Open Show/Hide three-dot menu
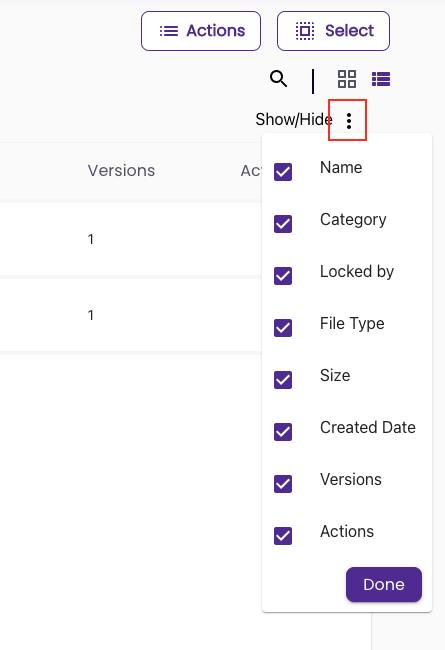The width and height of the screenshot is (445, 650). 349,121
